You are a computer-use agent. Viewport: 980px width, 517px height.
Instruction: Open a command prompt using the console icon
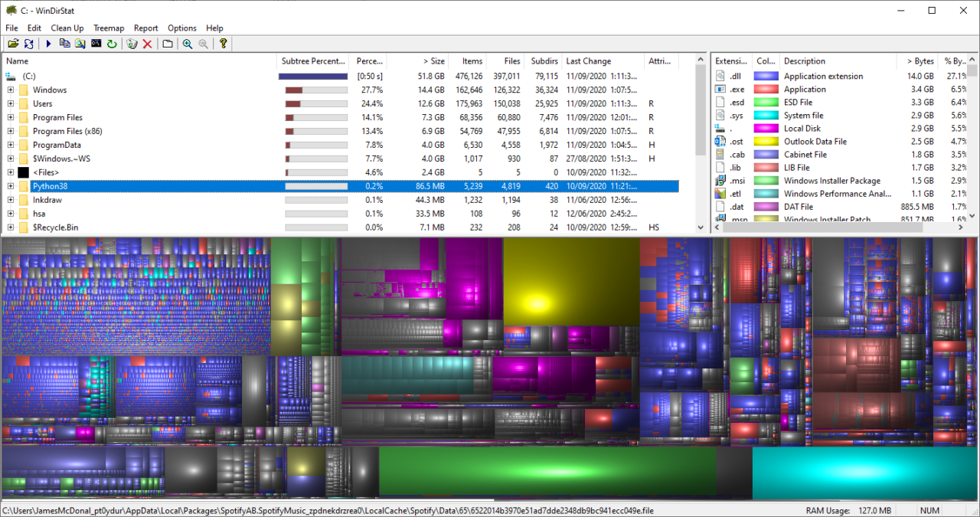pyautogui.click(x=96, y=44)
